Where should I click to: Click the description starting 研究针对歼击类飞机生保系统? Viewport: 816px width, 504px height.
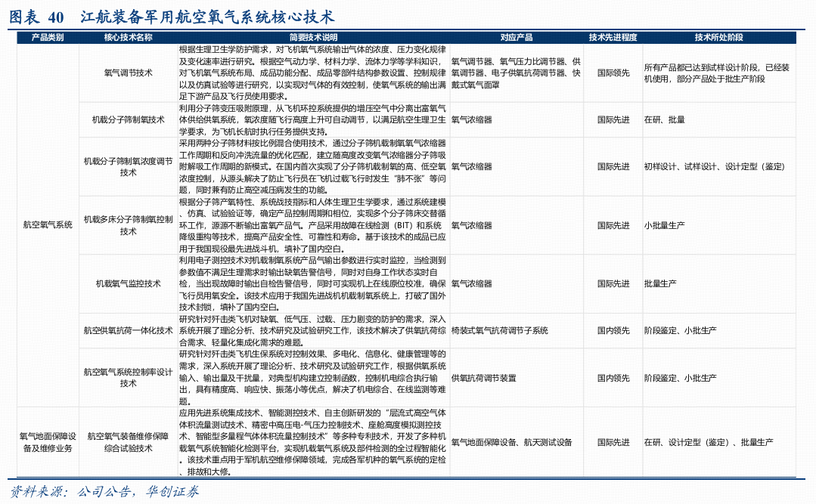point(313,378)
